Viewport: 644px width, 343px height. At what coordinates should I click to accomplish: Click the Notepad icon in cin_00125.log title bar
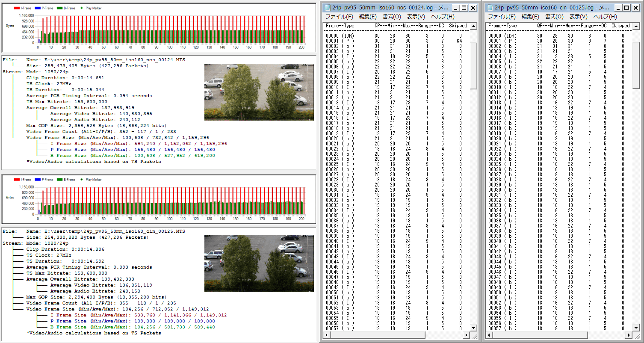[490, 8]
